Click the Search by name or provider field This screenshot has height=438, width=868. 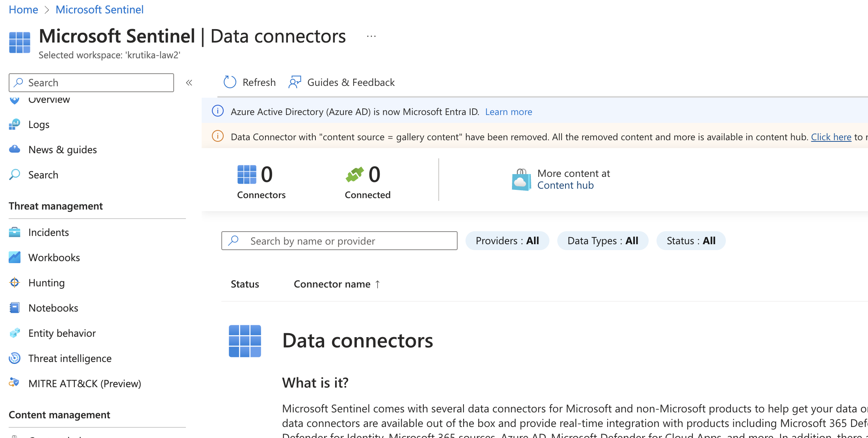(x=339, y=241)
